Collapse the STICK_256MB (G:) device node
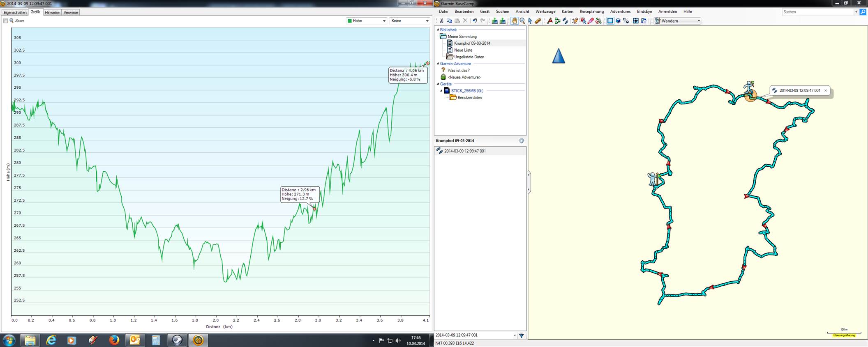 click(x=442, y=91)
